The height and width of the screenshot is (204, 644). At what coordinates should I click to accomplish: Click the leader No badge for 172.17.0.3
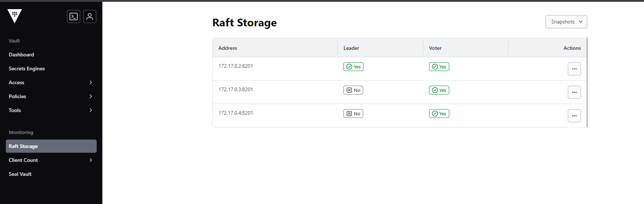[x=353, y=90]
